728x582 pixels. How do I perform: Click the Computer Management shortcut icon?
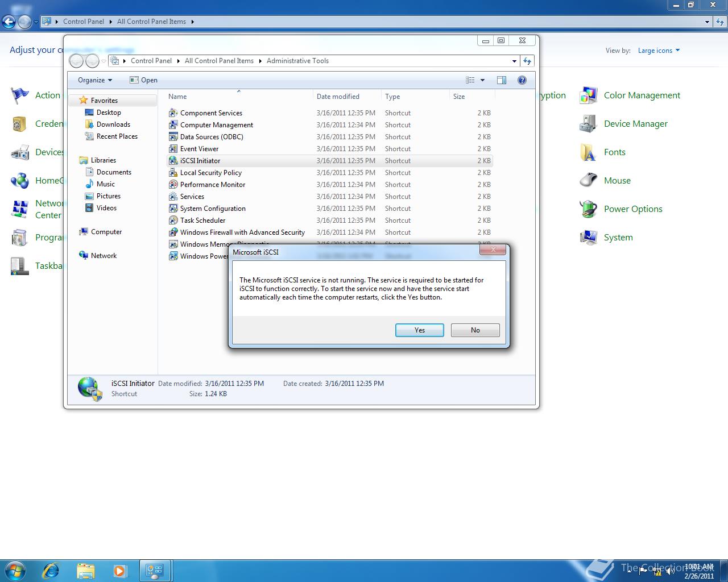pyautogui.click(x=173, y=125)
